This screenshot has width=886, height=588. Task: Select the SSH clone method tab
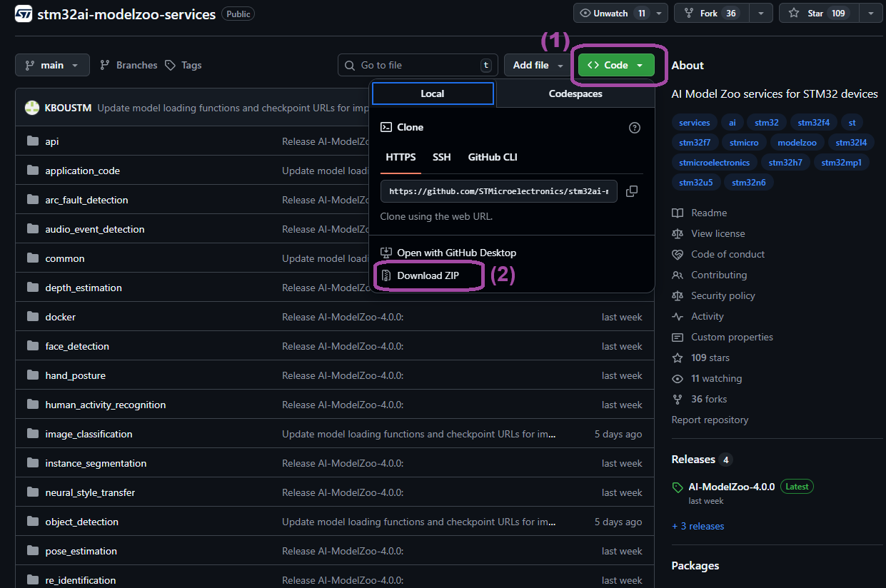[x=442, y=157]
